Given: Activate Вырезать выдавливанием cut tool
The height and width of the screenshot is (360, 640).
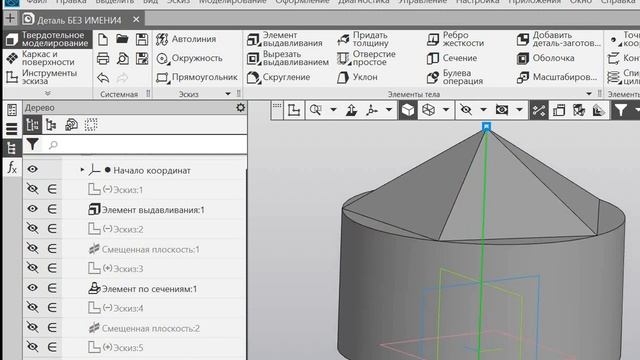Looking at the screenshot, I should coord(288,58).
